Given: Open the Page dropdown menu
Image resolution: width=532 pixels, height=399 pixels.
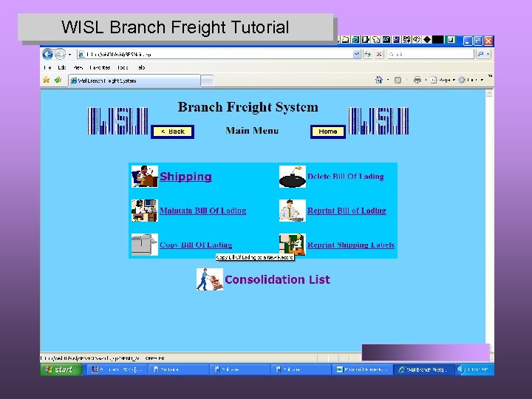Looking at the screenshot, I should (443, 80).
